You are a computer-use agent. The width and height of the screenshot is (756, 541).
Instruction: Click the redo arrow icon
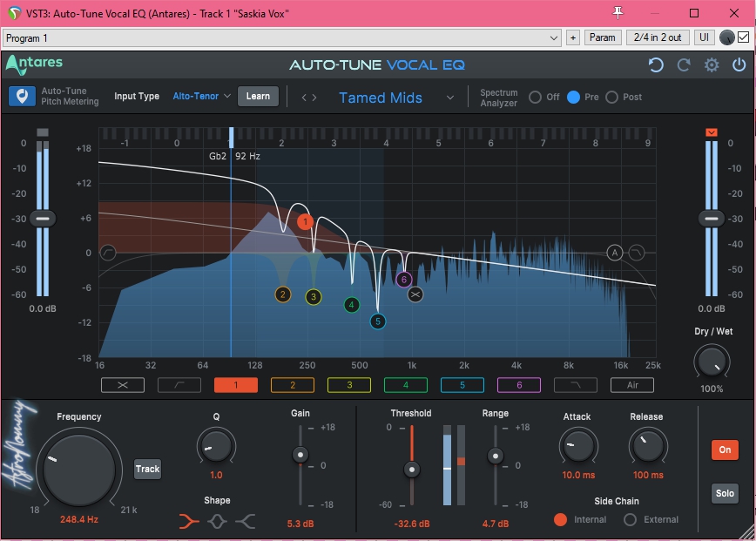[684, 64]
